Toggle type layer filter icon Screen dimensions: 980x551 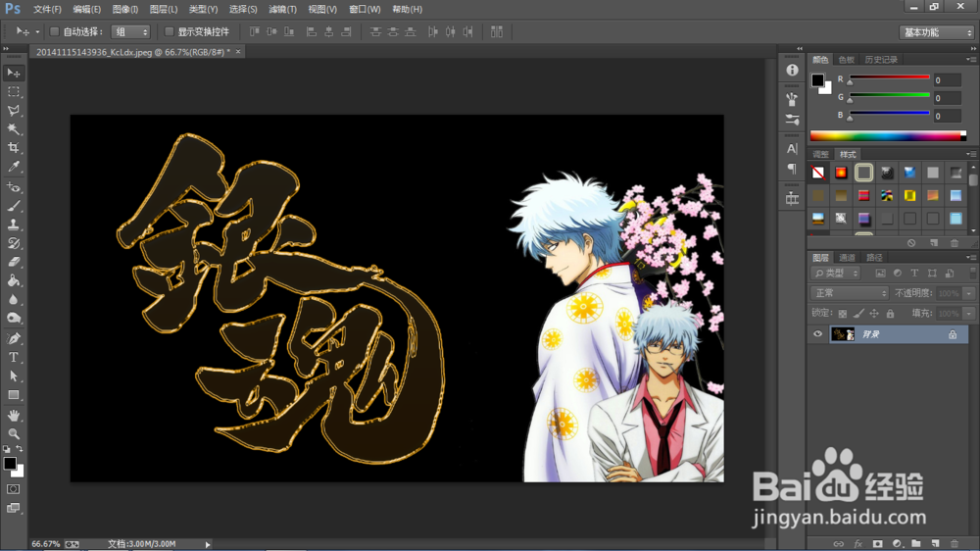(914, 274)
